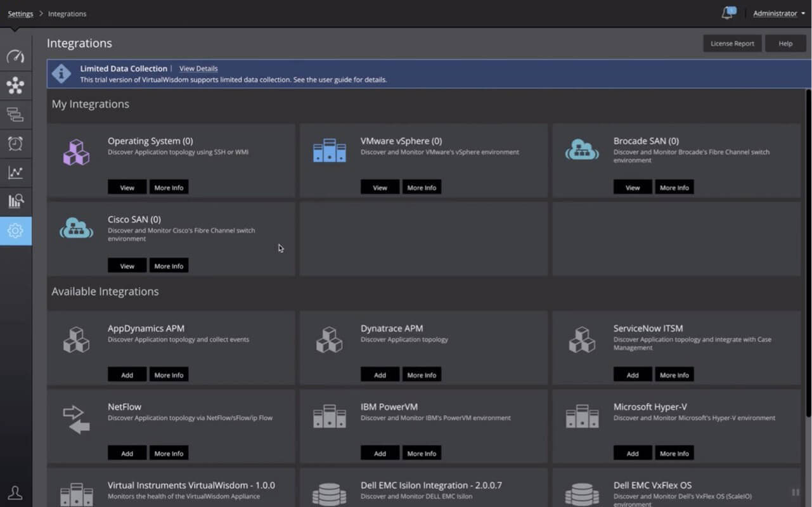Open More Info for AppDynamics APM
The image size is (812, 507).
click(x=169, y=375)
